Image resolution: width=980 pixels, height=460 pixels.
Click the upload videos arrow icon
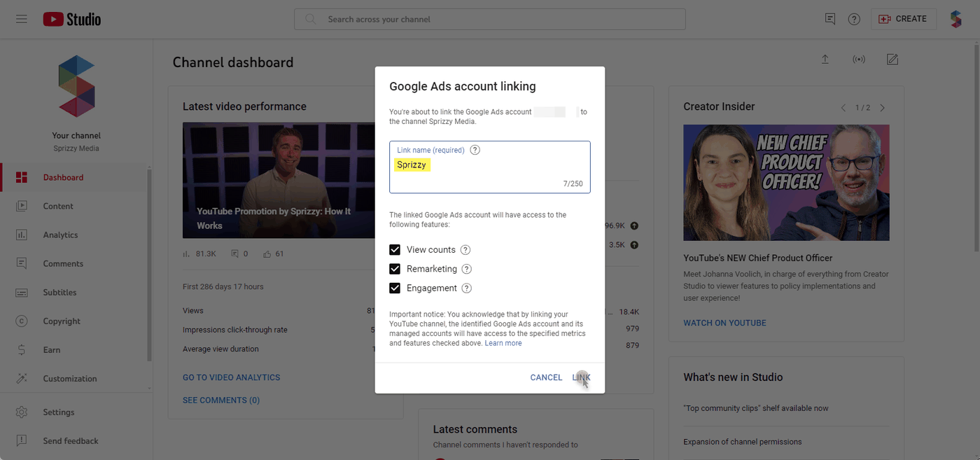[x=825, y=60]
